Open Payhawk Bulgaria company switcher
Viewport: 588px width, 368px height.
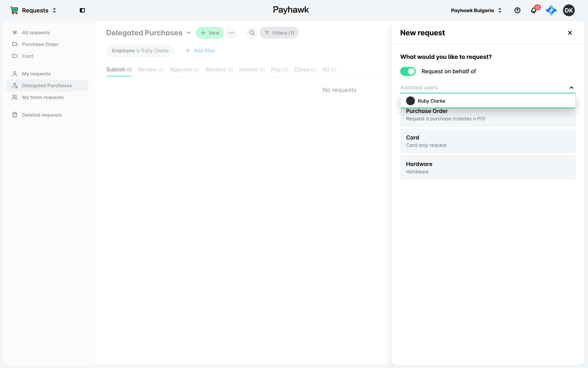[x=476, y=10]
